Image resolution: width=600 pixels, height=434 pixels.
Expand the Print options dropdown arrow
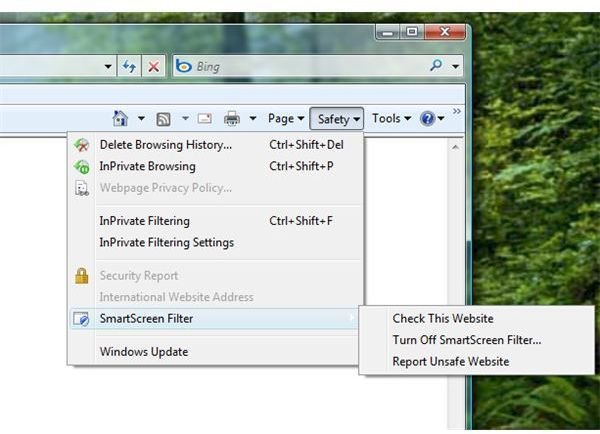(253, 118)
